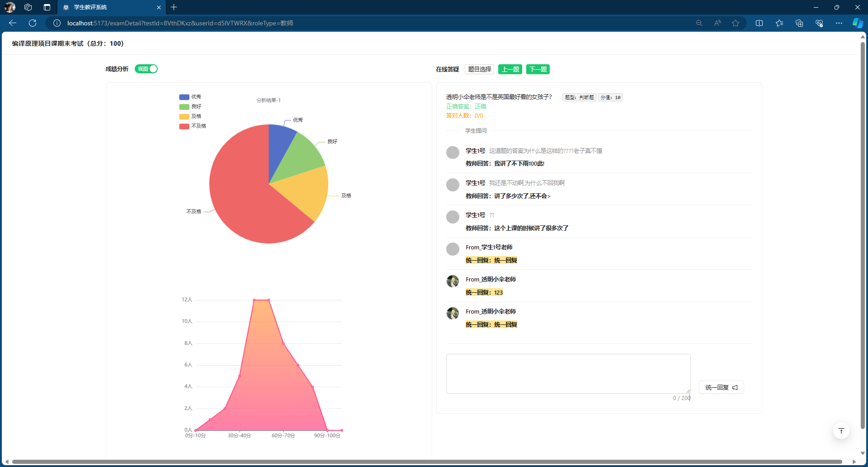This screenshot has height=467, width=868.
Task: Open the workspaces icon
Action: pyautogui.click(x=28, y=7)
